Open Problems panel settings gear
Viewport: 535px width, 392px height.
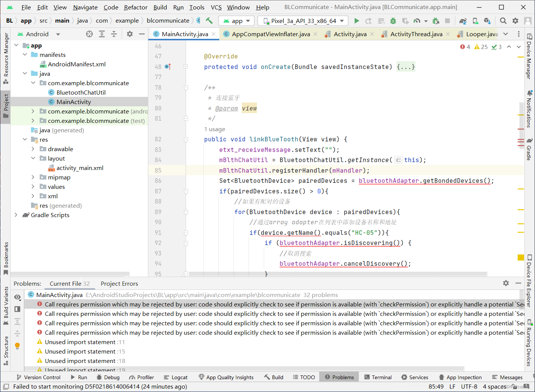tap(506, 283)
